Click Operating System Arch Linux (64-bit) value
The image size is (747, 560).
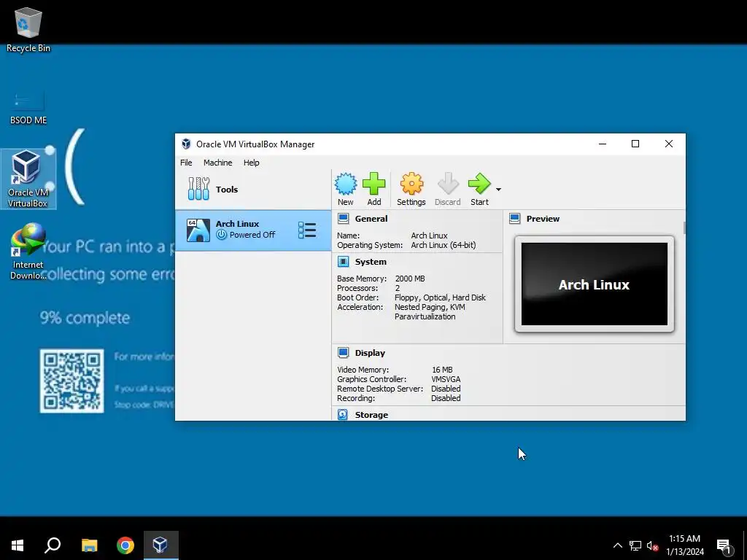pyautogui.click(x=444, y=245)
